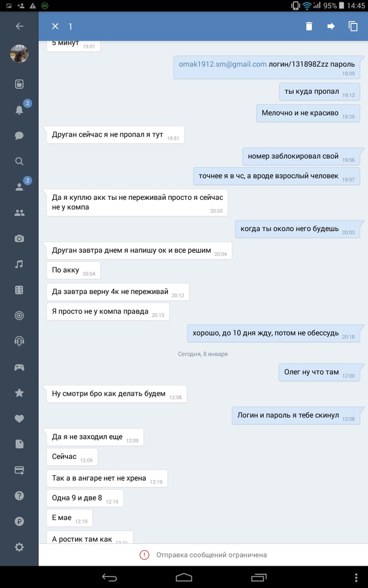
Task: Open notifications bell with badge
Action: point(20,109)
